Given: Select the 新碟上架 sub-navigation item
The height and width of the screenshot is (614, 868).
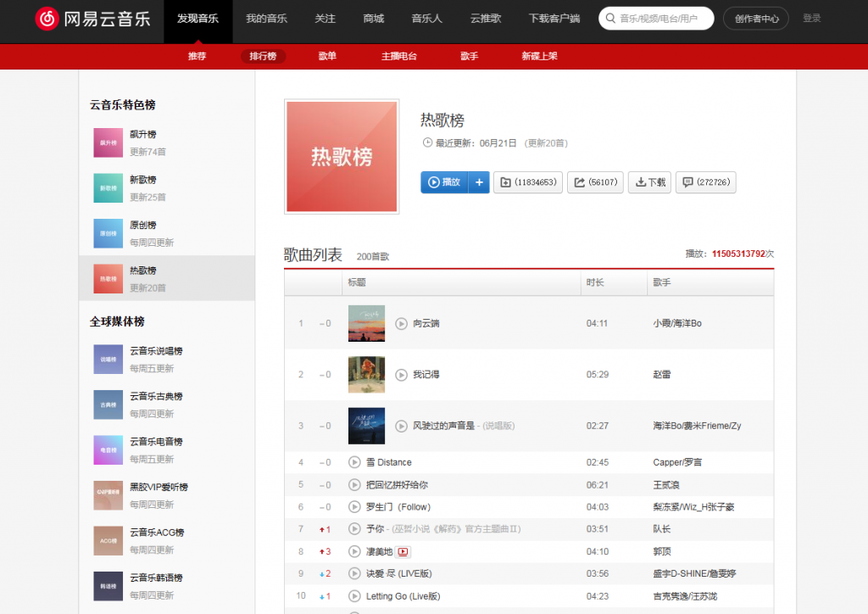Looking at the screenshot, I should click(539, 56).
